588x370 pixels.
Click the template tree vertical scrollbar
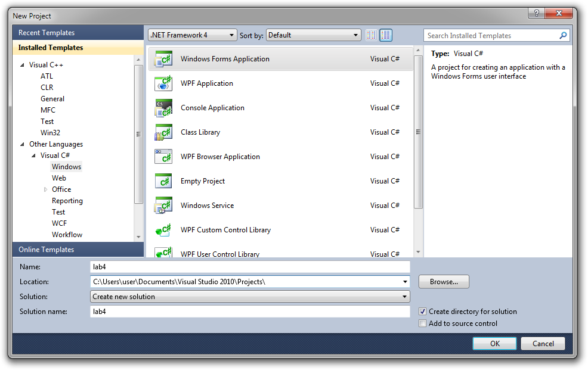[x=138, y=134]
